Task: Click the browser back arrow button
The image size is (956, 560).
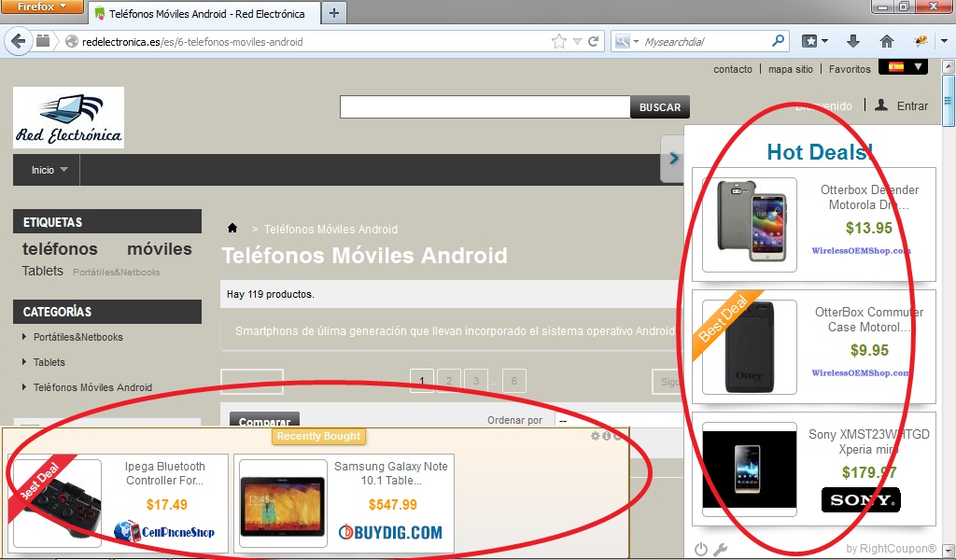Action: [19, 41]
